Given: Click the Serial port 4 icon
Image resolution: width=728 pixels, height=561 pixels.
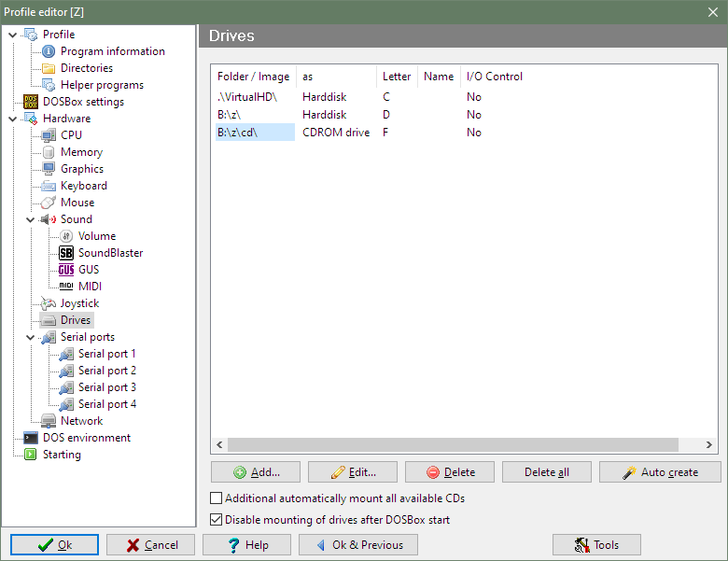Looking at the screenshot, I should tap(66, 404).
